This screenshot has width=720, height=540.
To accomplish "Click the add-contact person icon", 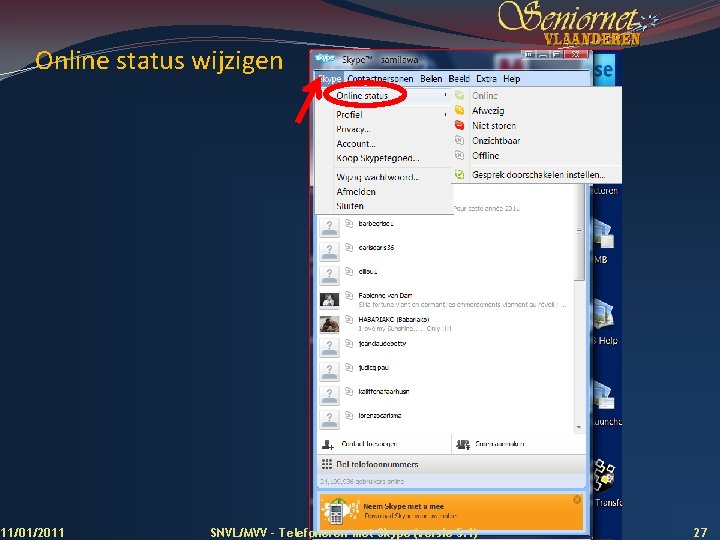I will point(327,444).
